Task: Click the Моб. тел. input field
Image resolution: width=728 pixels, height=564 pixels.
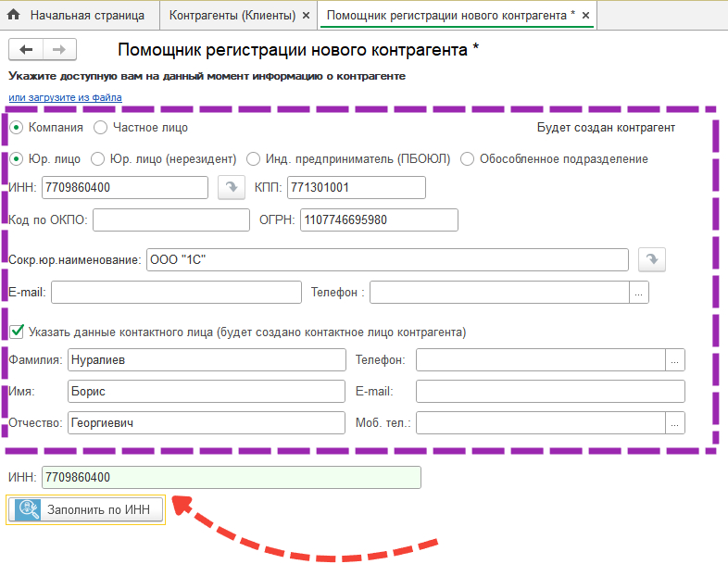Action: click(x=541, y=423)
